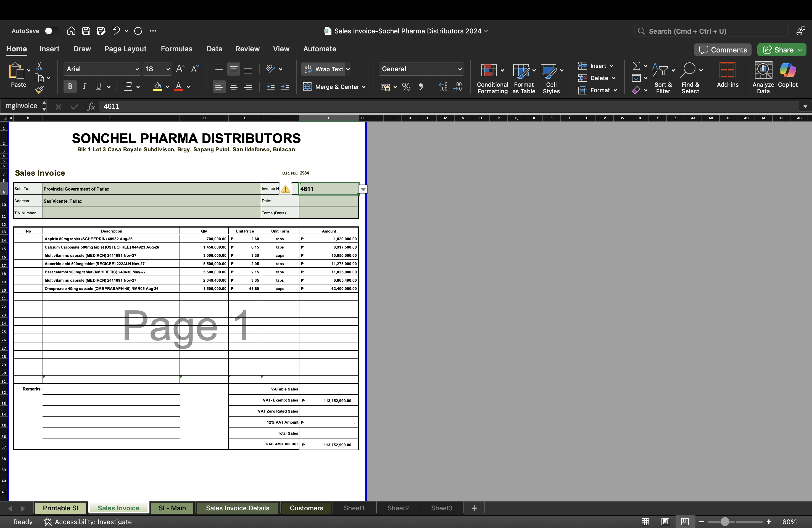
Task: Open the Insert ribbon tab
Action: pyautogui.click(x=49, y=49)
